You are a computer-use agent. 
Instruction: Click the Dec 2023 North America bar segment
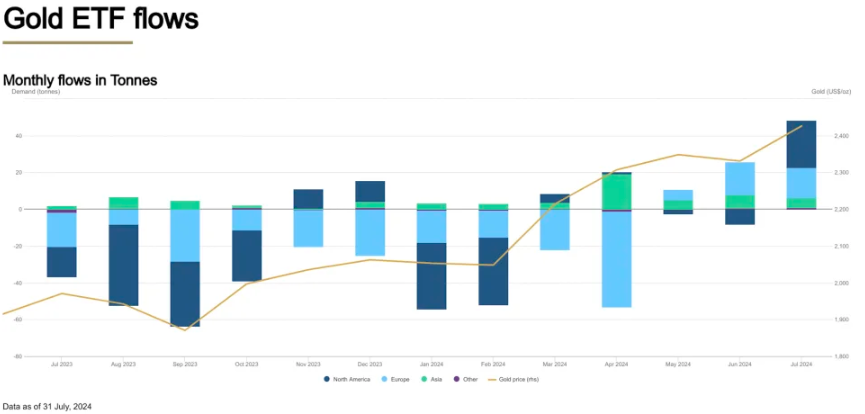pyautogui.click(x=370, y=191)
